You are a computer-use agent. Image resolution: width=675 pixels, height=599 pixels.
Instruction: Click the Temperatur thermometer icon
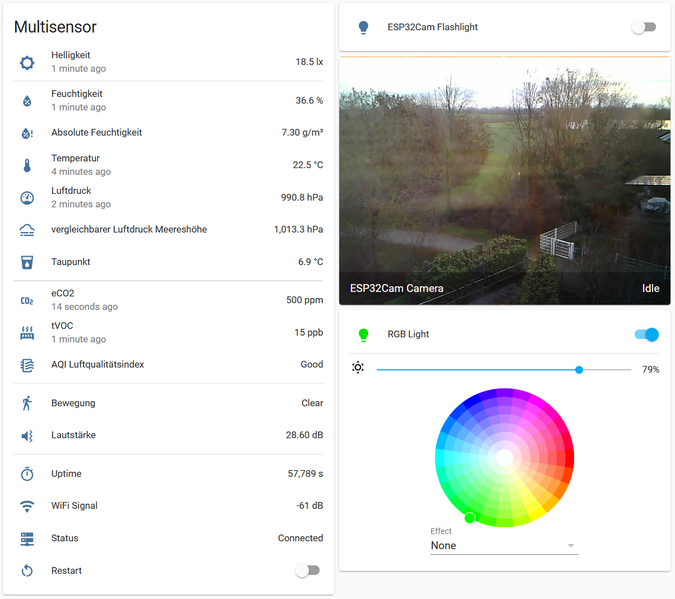coord(27,165)
